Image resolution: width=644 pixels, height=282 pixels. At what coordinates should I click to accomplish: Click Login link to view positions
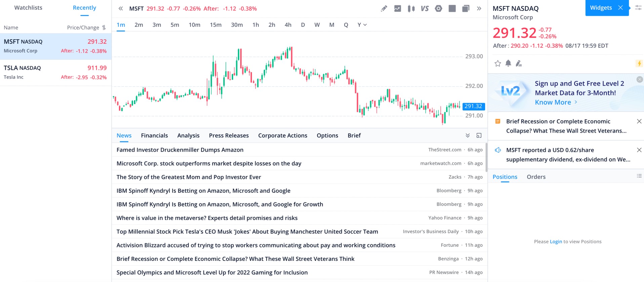tap(556, 242)
